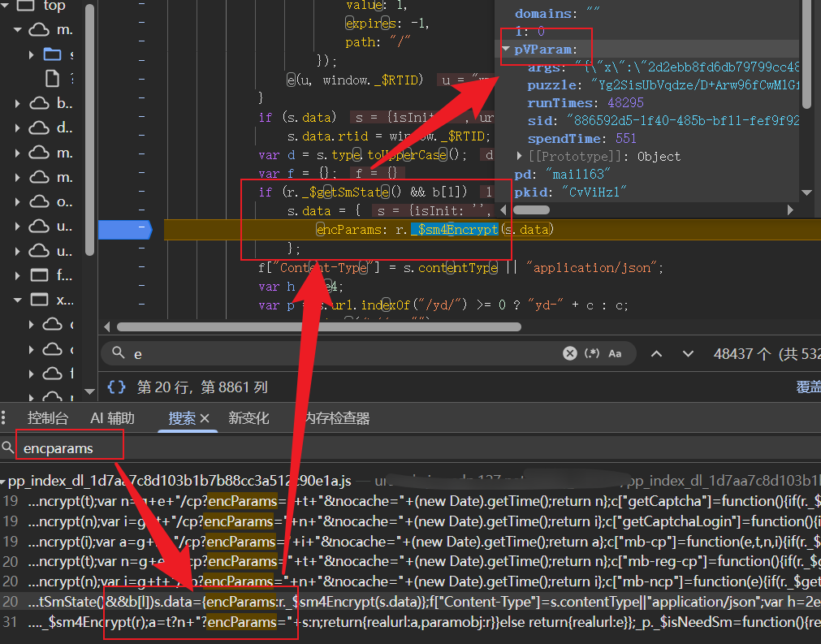Toggle match case Aa option
This screenshot has width=821, height=644.
[x=615, y=353]
